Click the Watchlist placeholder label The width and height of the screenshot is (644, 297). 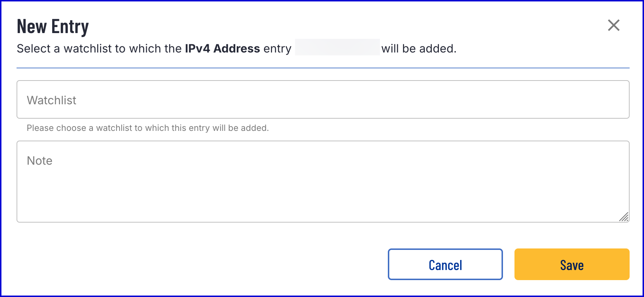(51, 100)
